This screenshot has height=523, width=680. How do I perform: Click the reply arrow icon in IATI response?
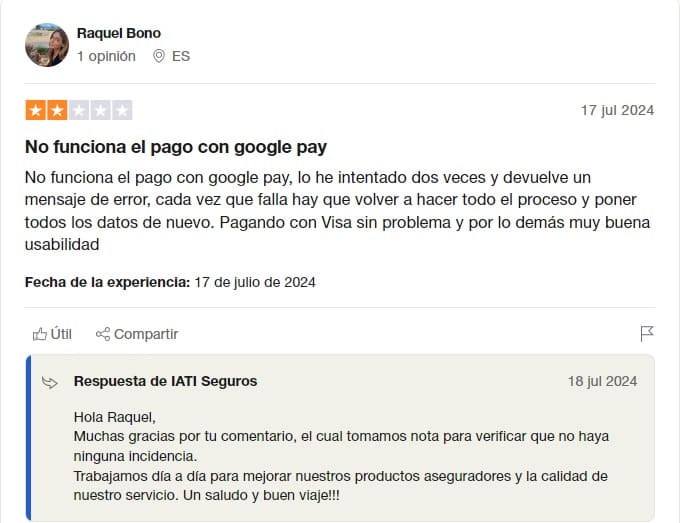(50, 382)
